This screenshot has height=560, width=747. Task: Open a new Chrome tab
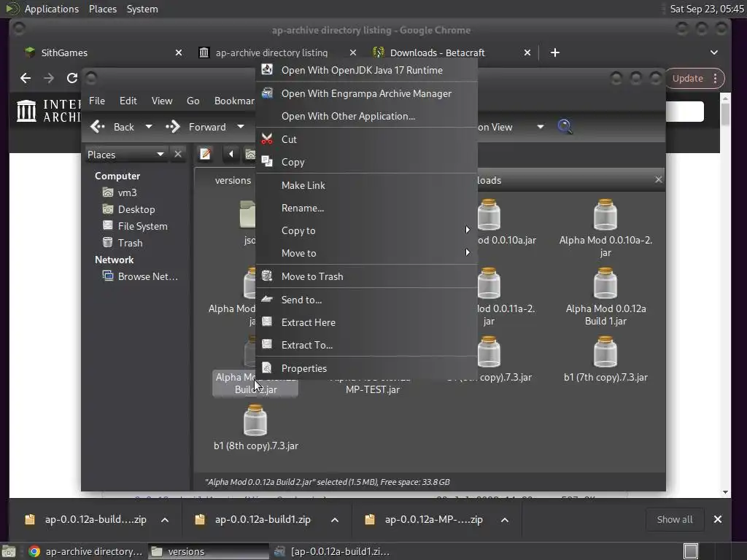555,52
